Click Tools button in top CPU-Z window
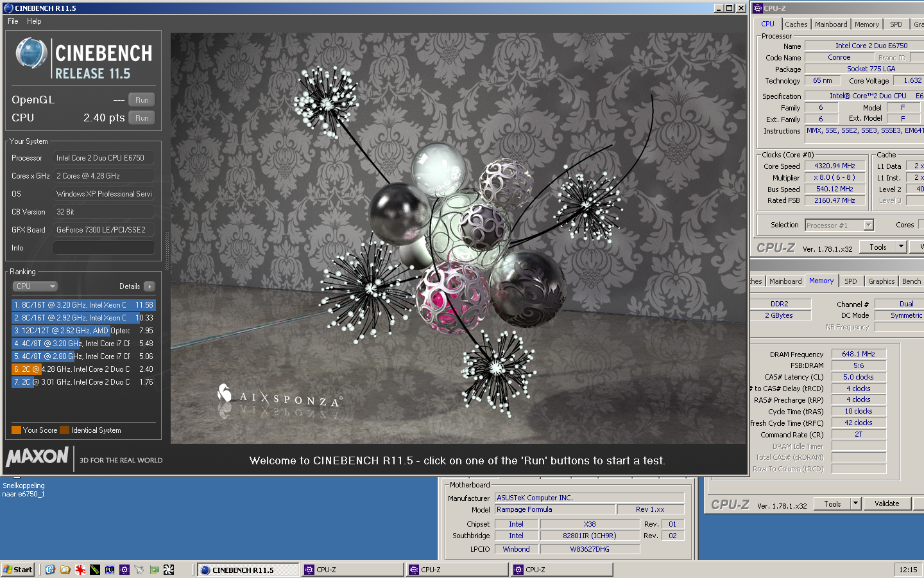Viewport: 924px width, 578px height. tap(878, 247)
